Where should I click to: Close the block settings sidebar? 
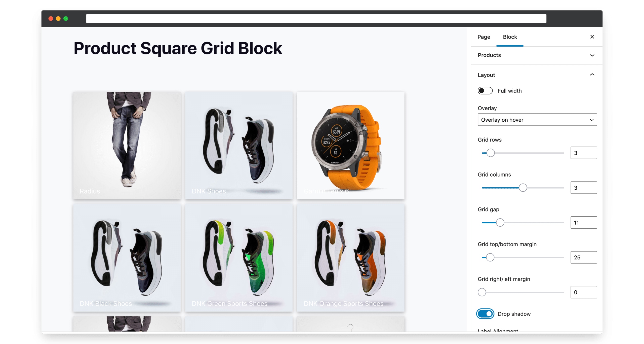click(x=592, y=37)
